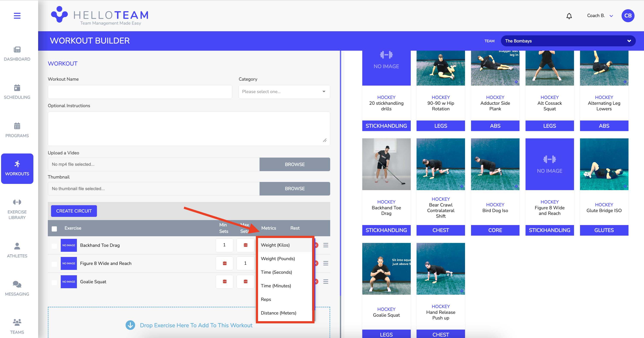Open Programs in sidebar

pyautogui.click(x=17, y=130)
